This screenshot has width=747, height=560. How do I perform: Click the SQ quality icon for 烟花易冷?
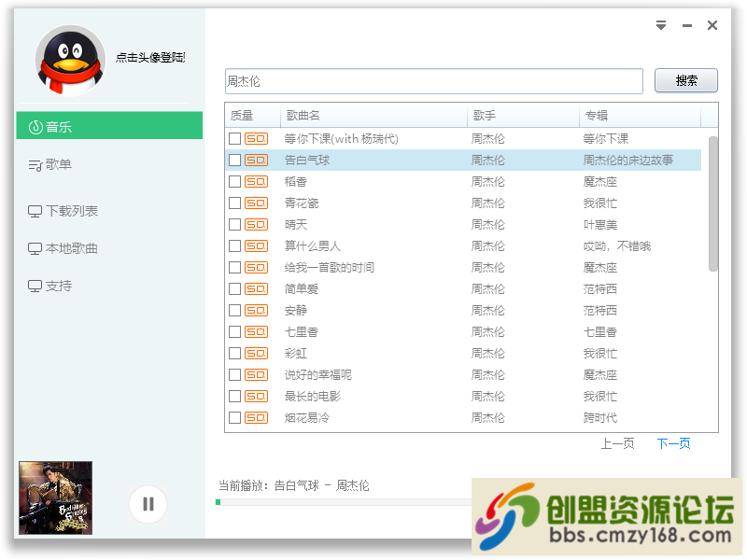point(256,417)
